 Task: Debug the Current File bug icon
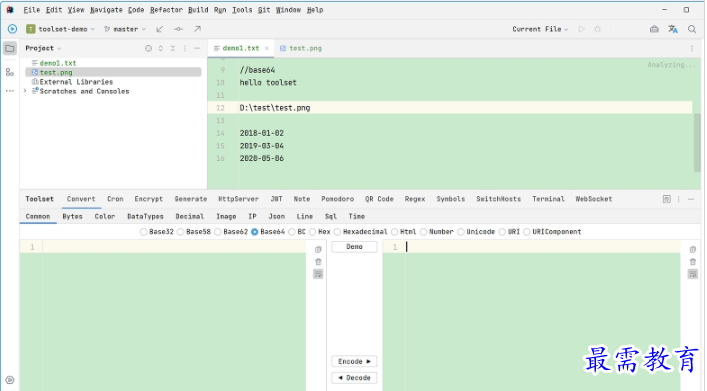pyautogui.click(x=597, y=29)
